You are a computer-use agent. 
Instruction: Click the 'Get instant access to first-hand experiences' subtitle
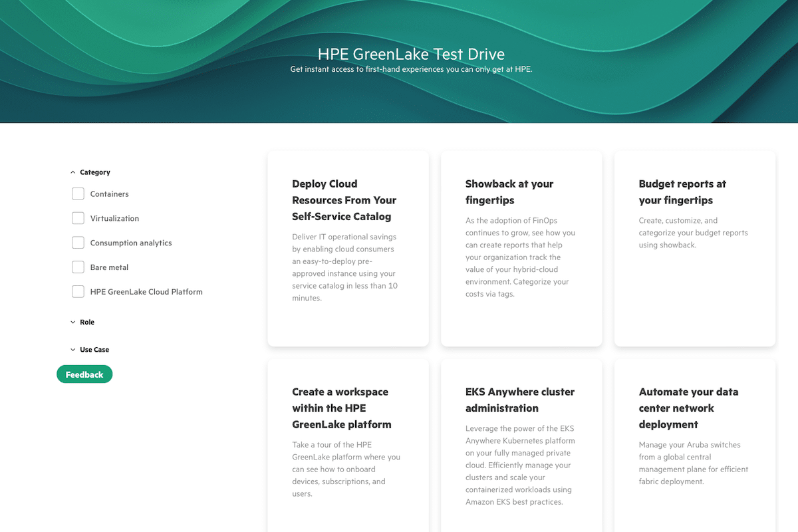point(411,69)
